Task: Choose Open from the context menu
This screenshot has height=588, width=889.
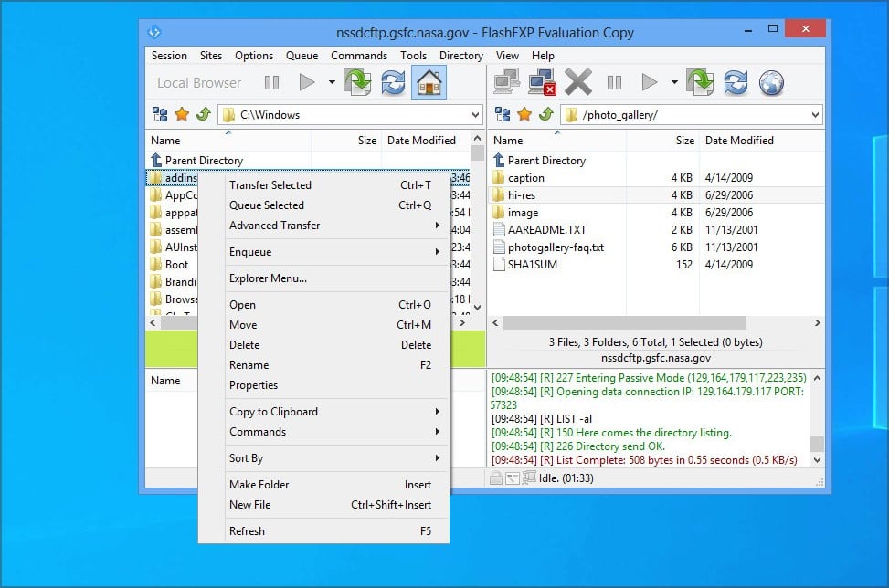Action: pyautogui.click(x=323, y=305)
